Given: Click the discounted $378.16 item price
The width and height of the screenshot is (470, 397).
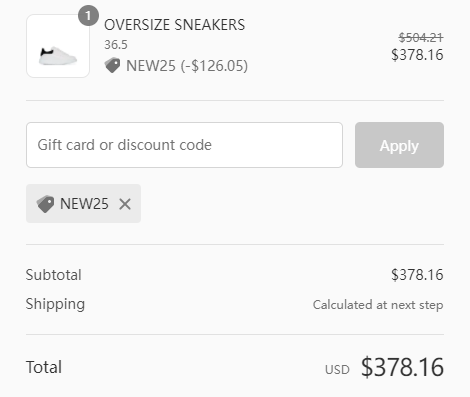Looking at the screenshot, I should click(x=417, y=55).
